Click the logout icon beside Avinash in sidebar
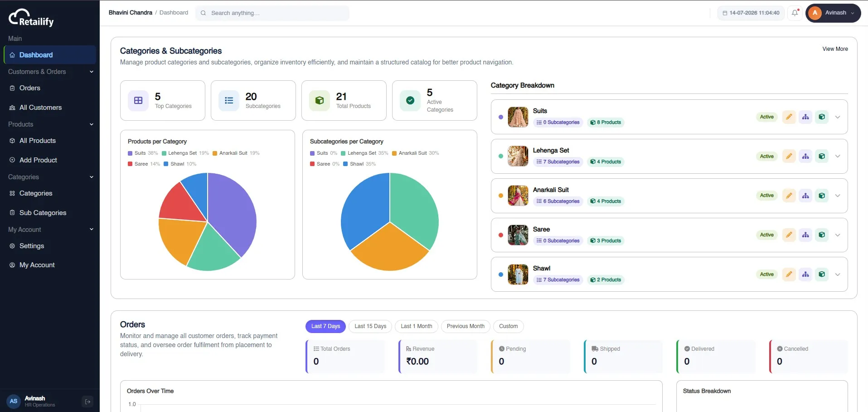The width and height of the screenshot is (868, 412). coord(88,401)
